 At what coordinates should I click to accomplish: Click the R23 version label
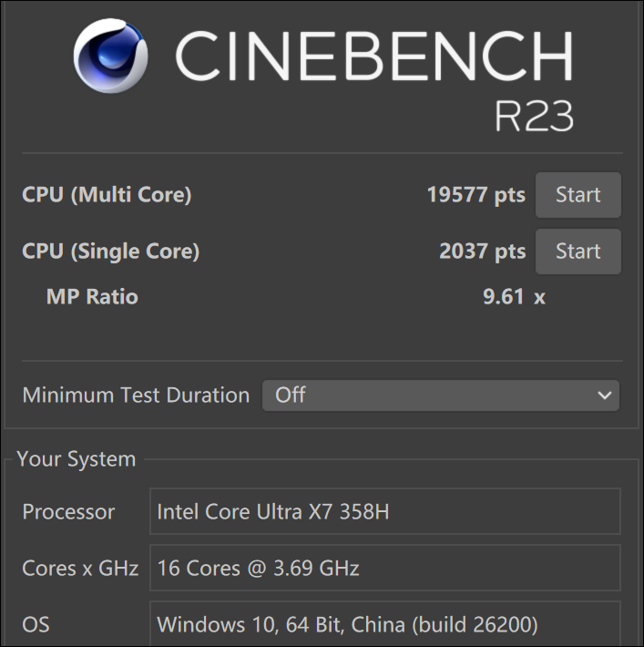[534, 116]
